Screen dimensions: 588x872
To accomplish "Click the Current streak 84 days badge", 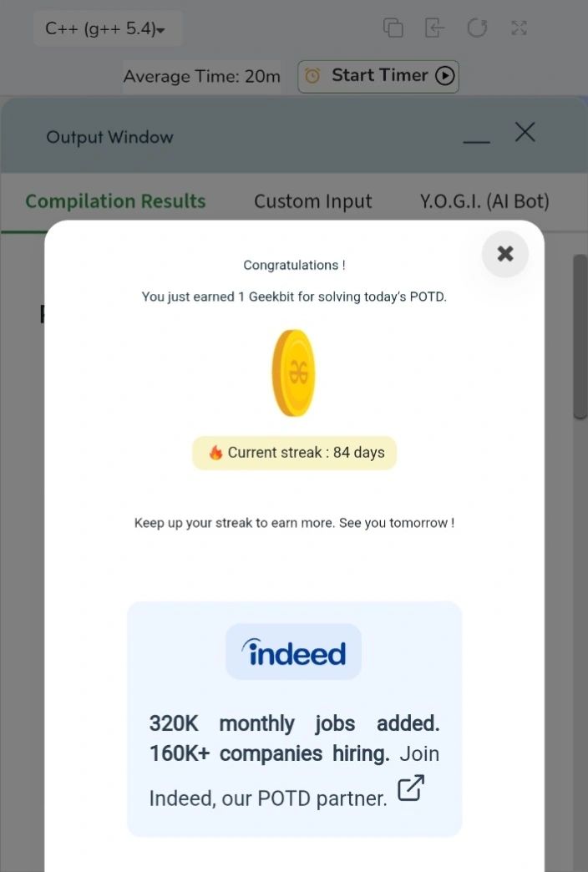I will [294, 453].
